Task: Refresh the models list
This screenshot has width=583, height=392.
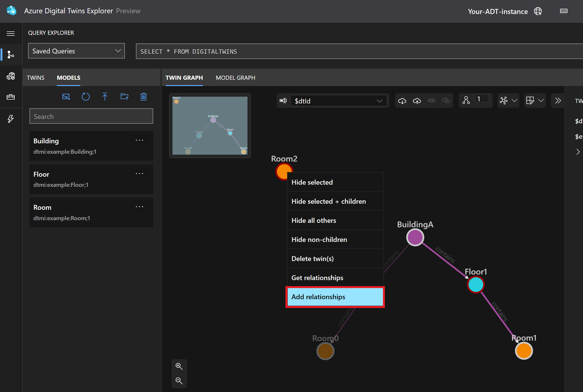Action: pos(86,97)
